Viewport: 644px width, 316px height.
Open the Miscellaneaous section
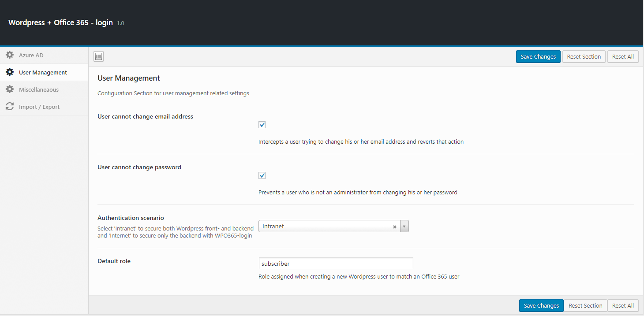click(x=44, y=89)
